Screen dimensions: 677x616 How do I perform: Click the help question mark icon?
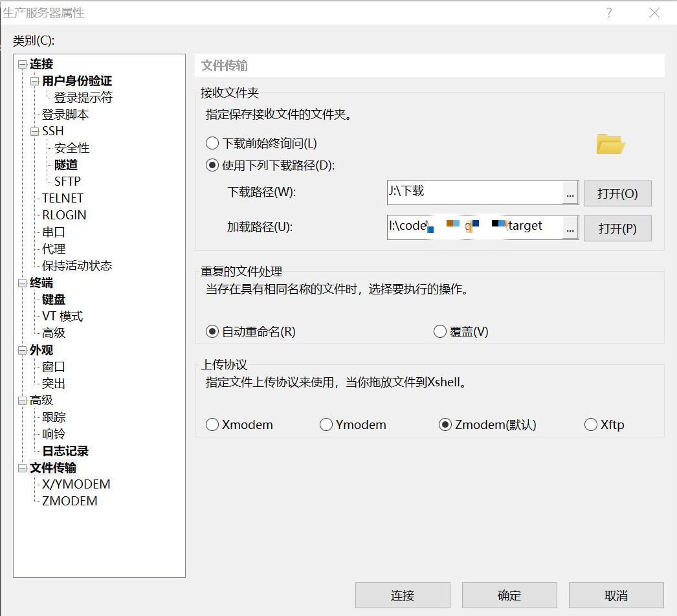(609, 13)
